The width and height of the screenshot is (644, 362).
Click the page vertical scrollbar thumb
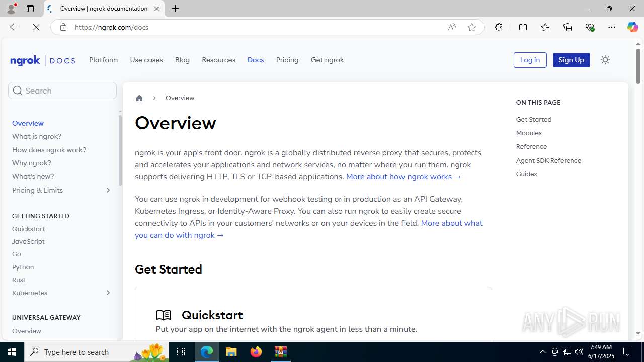[638, 66]
